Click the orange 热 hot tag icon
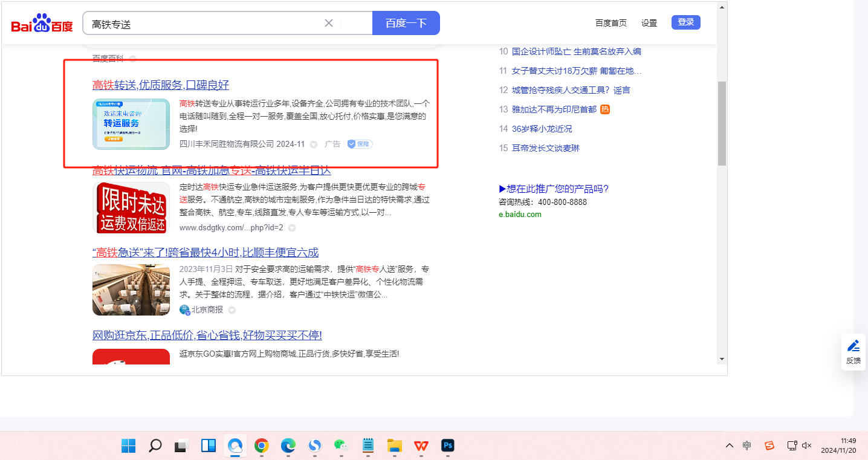The image size is (868, 460). click(x=605, y=109)
